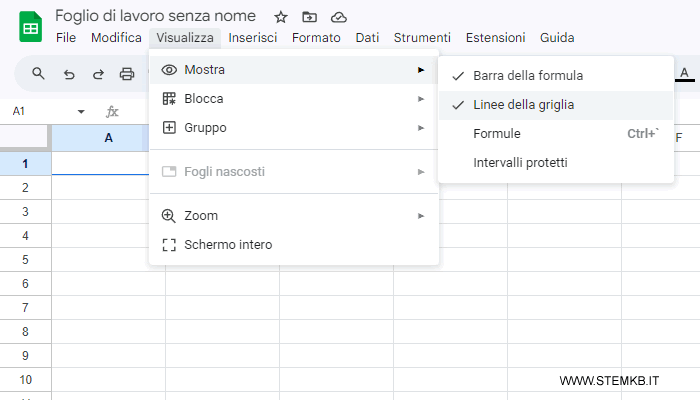Undo the last action via toolbar arrow
700x400 pixels.
pyautogui.click(x=69, y=73)
